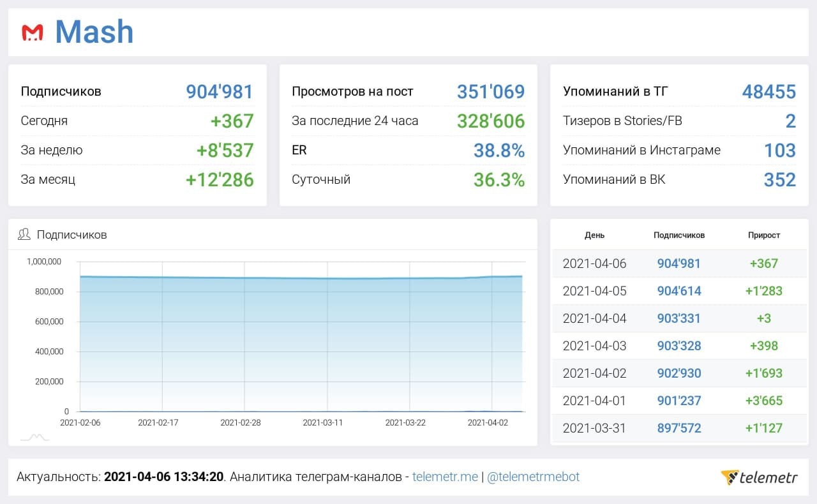Click the День column header

(x=594, y=235)
